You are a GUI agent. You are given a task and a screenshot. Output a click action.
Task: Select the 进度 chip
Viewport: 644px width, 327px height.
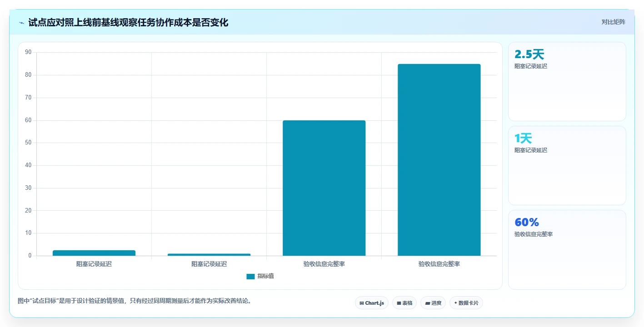[433, 303]
